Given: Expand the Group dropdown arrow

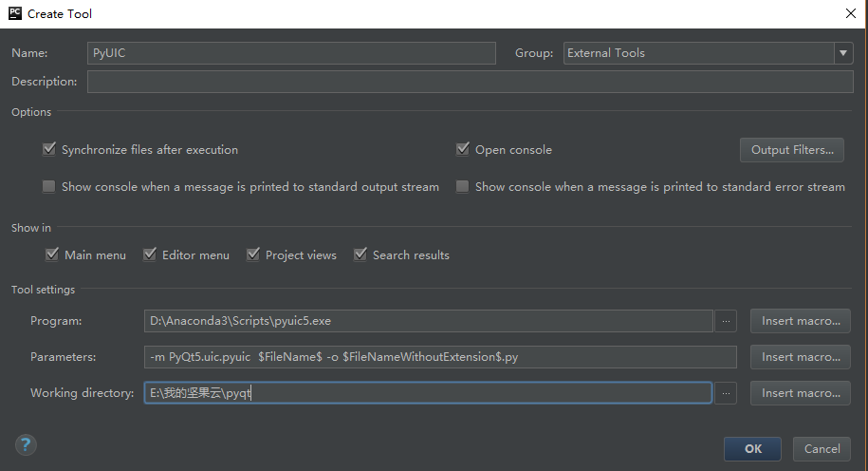Looking at the screenshot, I should pyautogui.click(x=843, y=53).
